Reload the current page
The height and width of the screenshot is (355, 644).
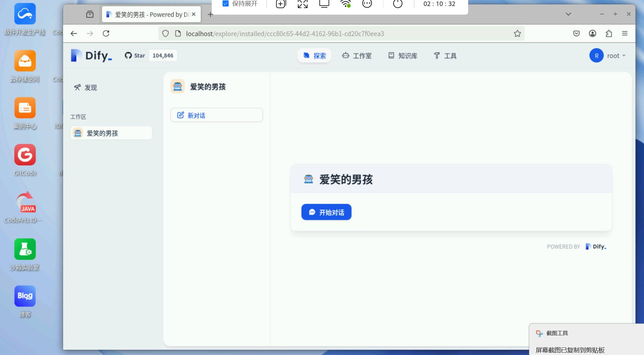(106, 33)
